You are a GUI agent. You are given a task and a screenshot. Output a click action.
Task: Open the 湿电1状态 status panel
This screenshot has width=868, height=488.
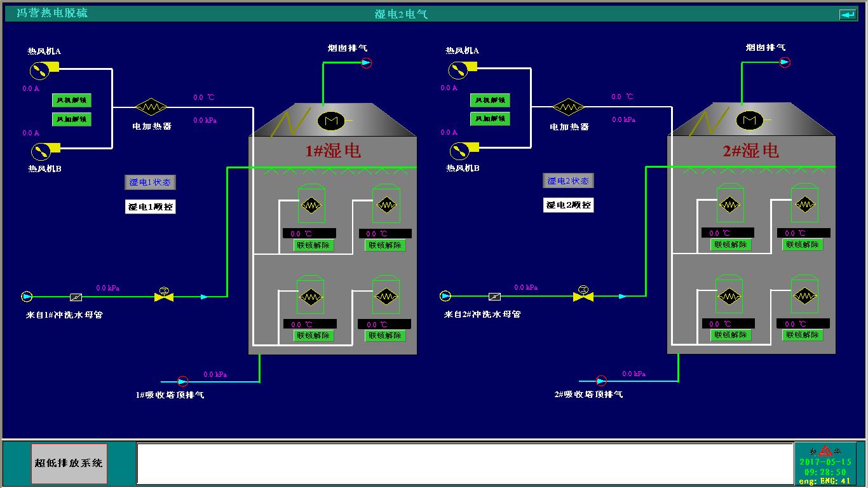pos(150,182)
